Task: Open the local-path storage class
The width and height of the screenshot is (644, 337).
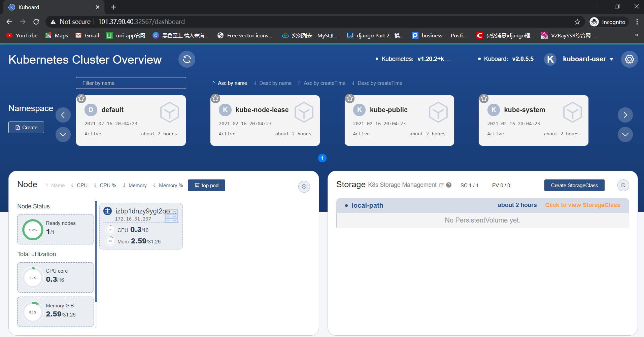Action: click(367, 205)
